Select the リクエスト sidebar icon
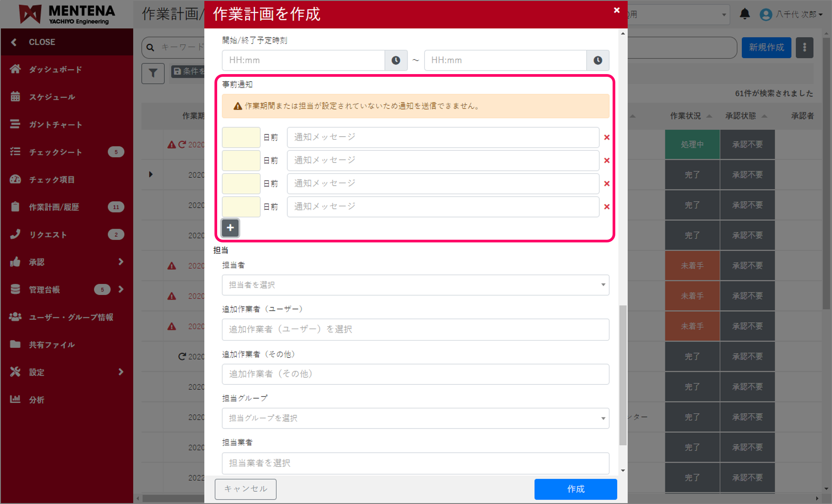This screenshot has height=504, width=832. [x=16, y=234]
